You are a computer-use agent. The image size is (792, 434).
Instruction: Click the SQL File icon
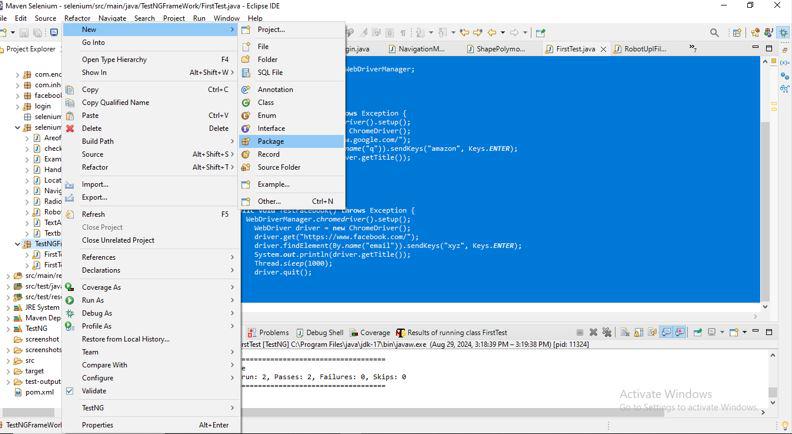245,72
